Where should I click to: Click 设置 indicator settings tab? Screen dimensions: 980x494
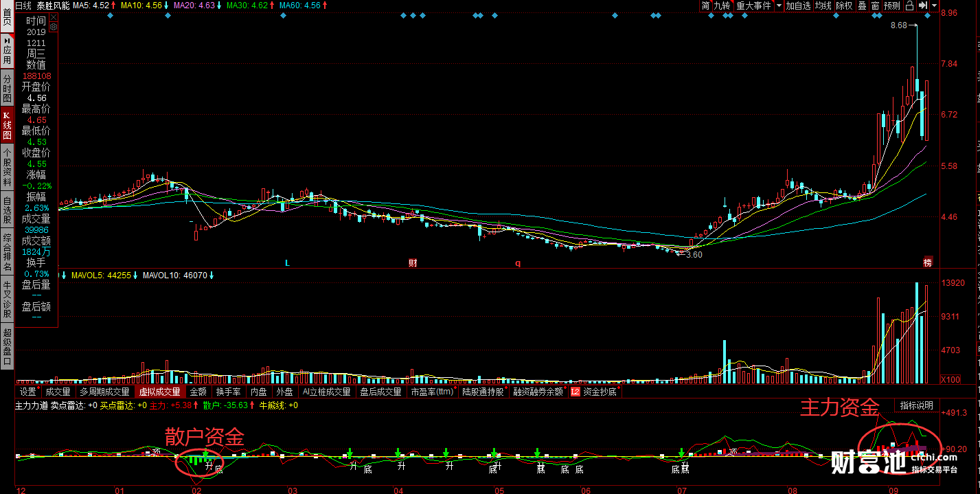click(x=28, y=392)
